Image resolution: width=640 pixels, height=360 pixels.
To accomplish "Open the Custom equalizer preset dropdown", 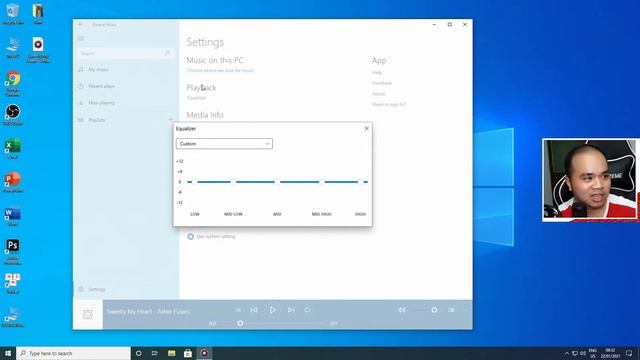I will tap(224, 144).
